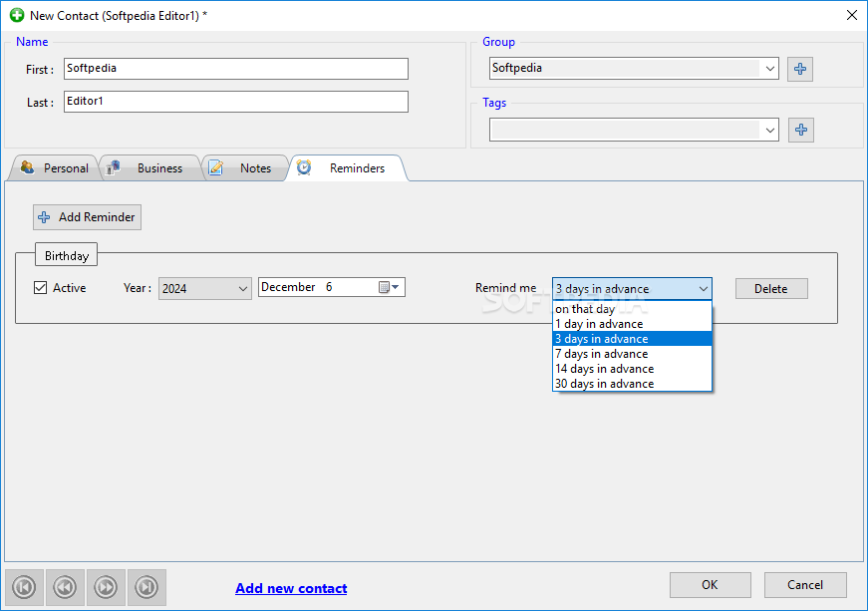The height and width of the screenshot is (611, 868).
Task: Choose 'on that day' reminder option
Action: (632, 309)
